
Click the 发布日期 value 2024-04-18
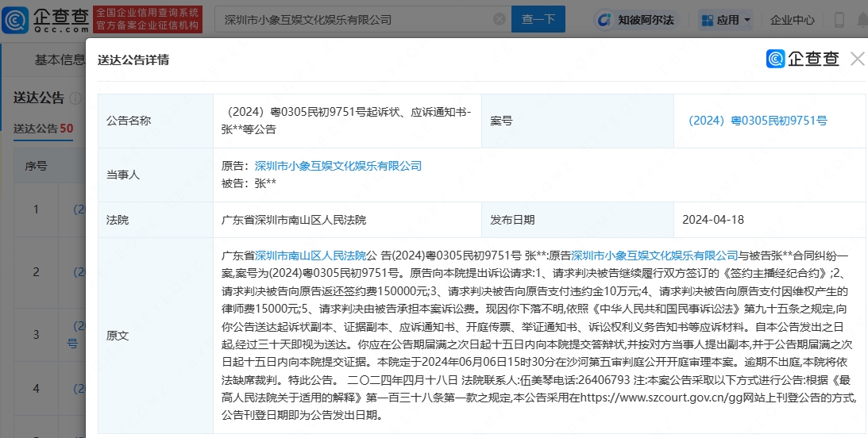tap(713, 220)
